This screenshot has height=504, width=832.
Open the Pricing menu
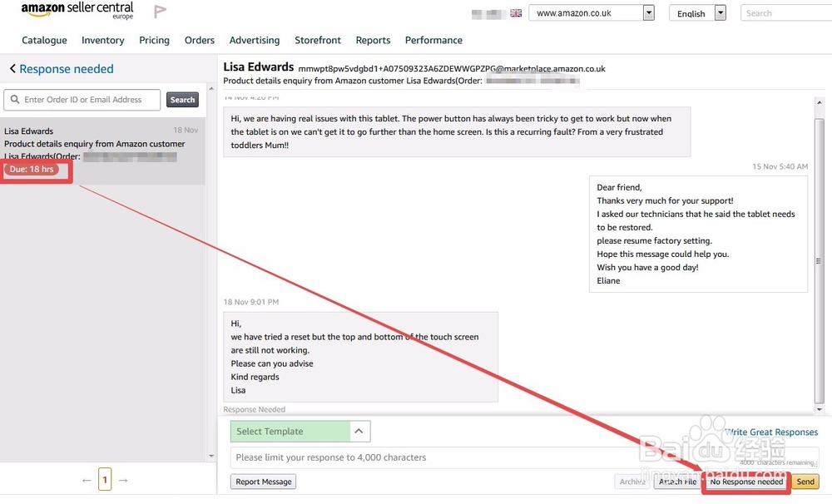click(x=155, y=40)
